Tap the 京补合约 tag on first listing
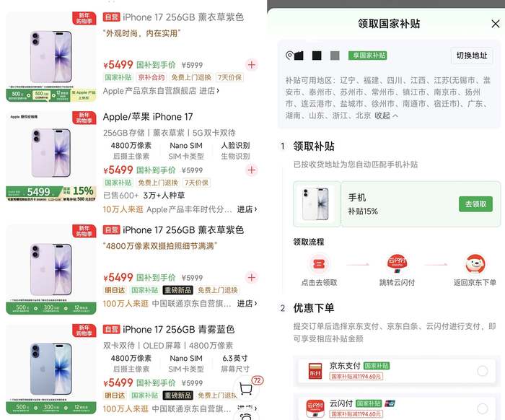Screen dimensions: 505x420 151,77
